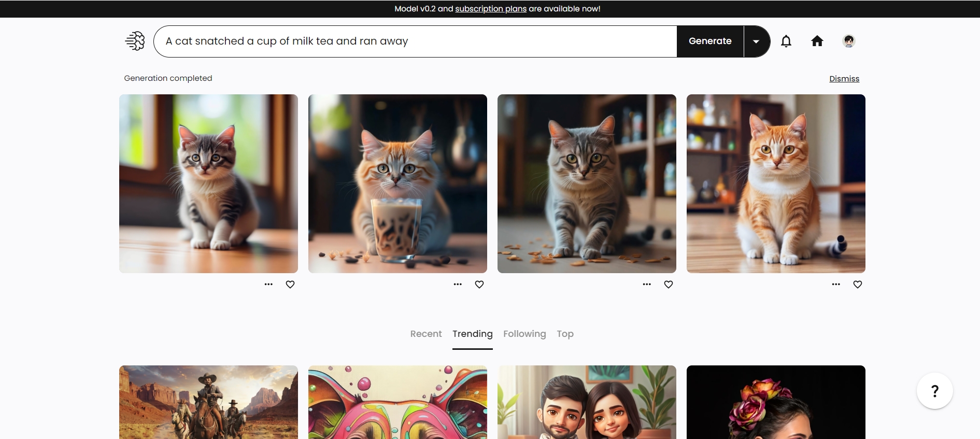The image size is (980, 439).
Task: Open the orange and white cat thumbnail
Action: pyautogui.click(x=776, y=183)
